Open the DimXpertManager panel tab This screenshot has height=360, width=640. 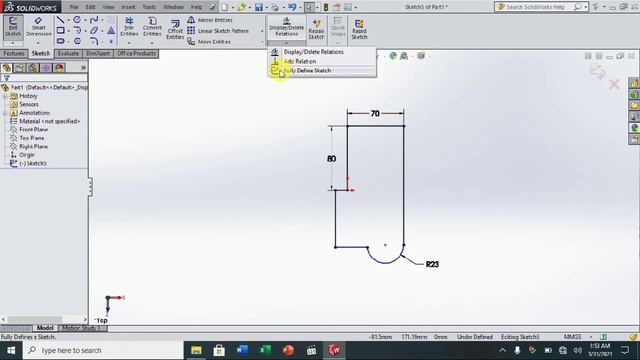(46, 68)
